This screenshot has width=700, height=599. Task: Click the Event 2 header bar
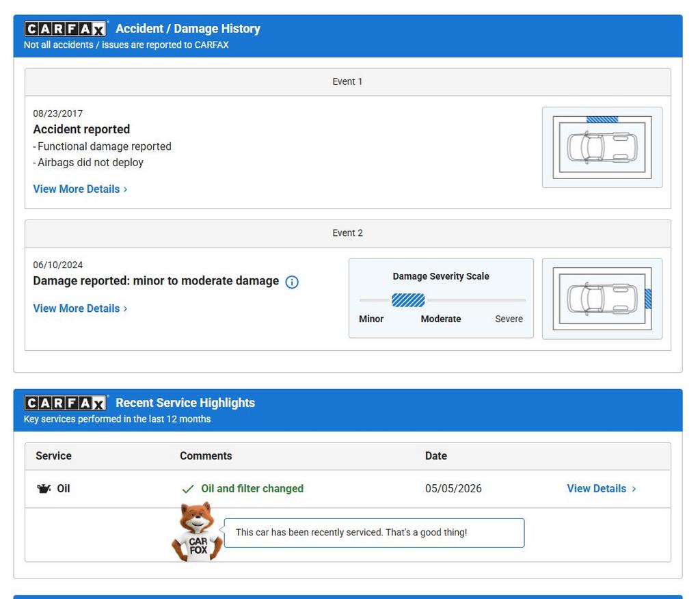coord(348,233)
